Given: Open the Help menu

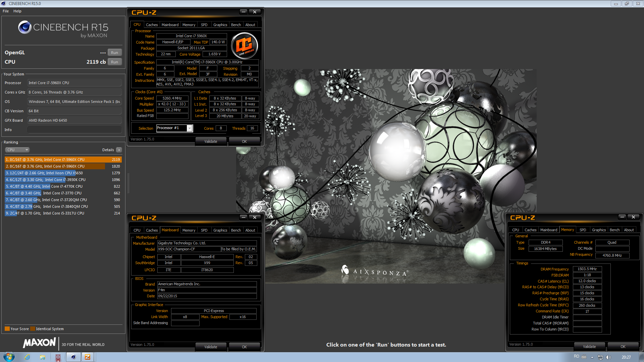Looking at the screenshot, I should click(x=17, y=11).
